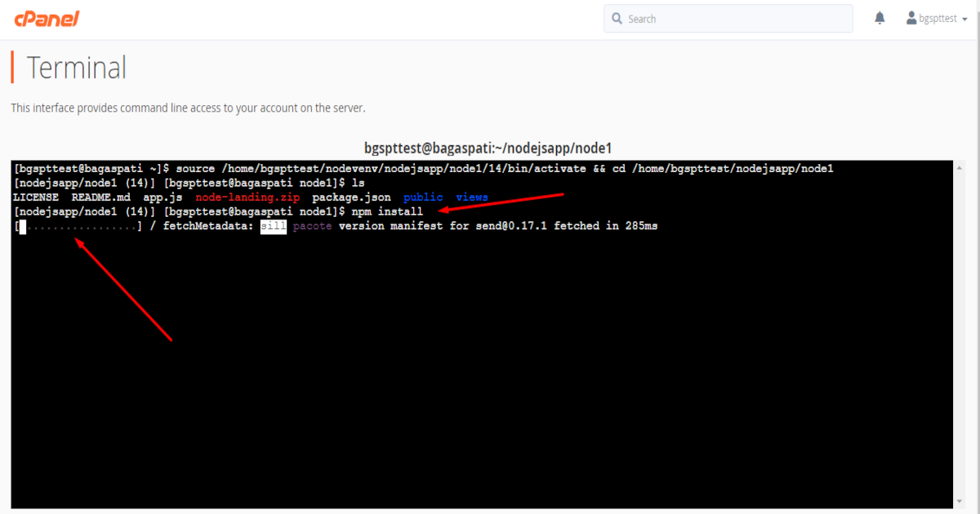
Task: Open the cPanel logo home link
Action: (47, 19)
